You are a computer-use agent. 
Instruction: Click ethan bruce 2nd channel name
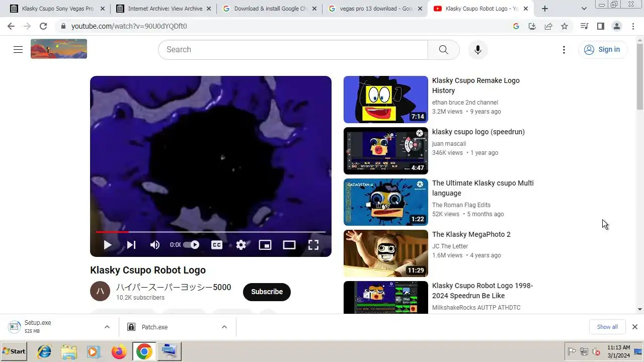point(465,103)
